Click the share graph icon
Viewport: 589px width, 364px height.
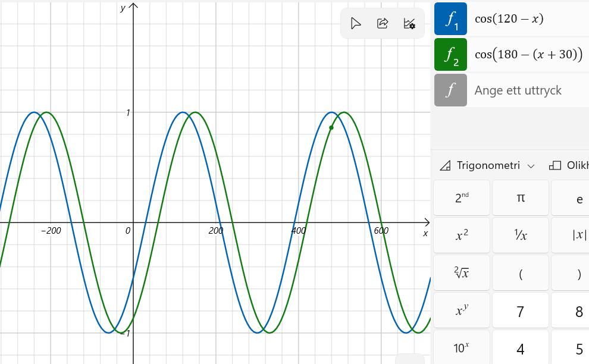[x=383, y=24]
